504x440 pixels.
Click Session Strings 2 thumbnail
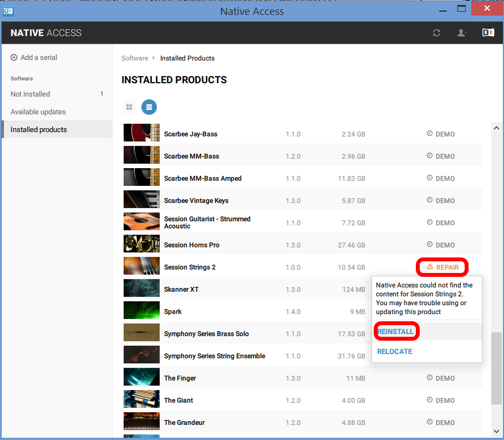tap(141, 266)
